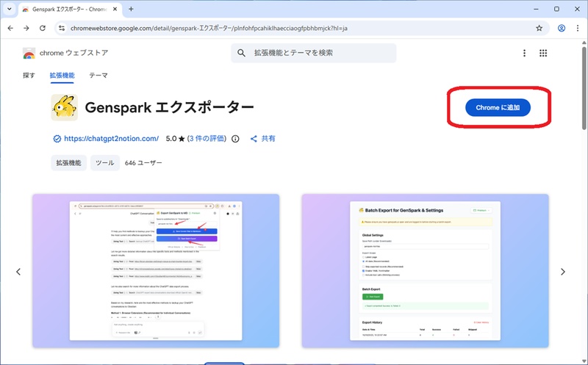Click the browser forward arrow

26,28
